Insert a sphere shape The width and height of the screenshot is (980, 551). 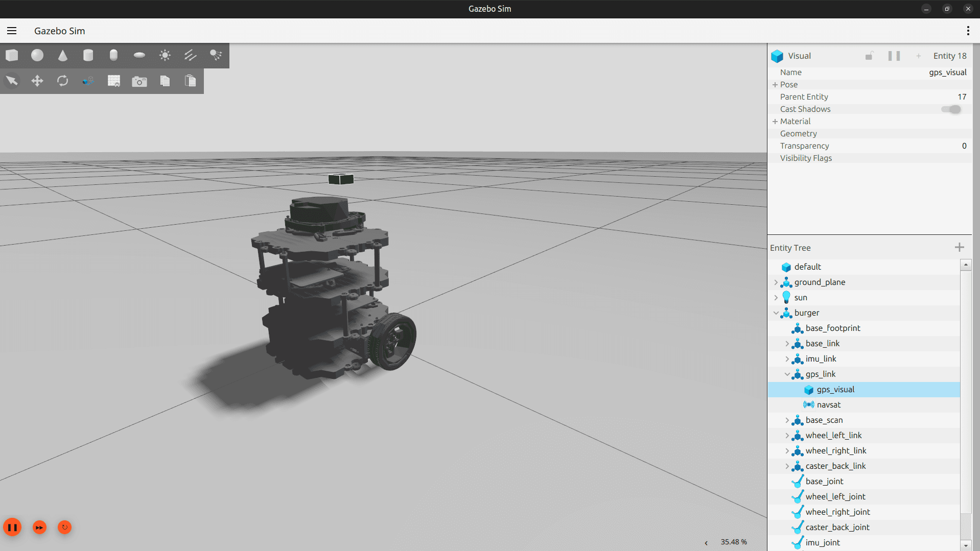[x=37, y=55]
